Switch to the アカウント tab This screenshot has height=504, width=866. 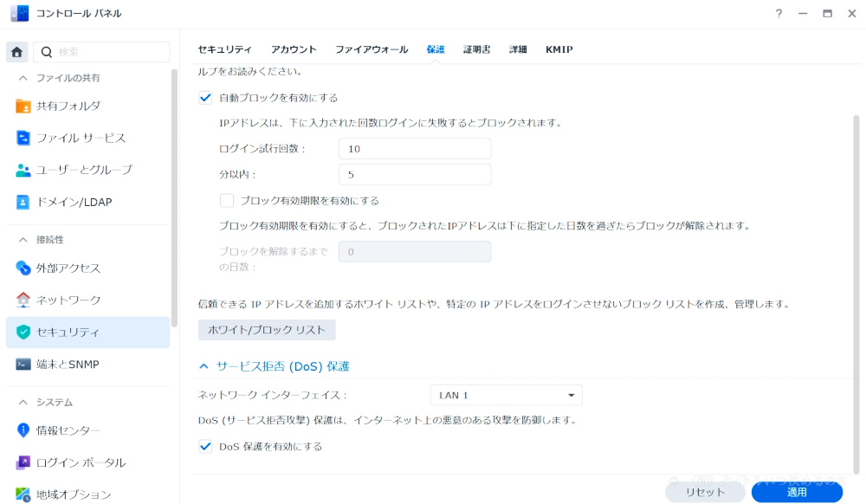tap(294, 49)
